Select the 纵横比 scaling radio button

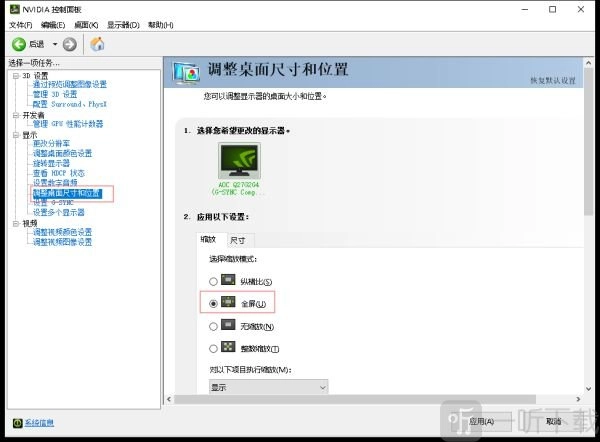[x=212, y=282]
